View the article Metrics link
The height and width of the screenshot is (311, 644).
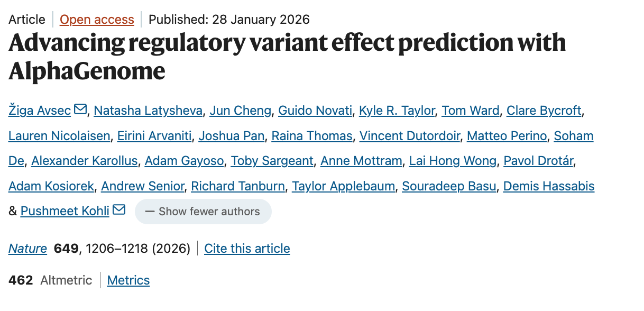pyautogui.click(x=128, y=280)
